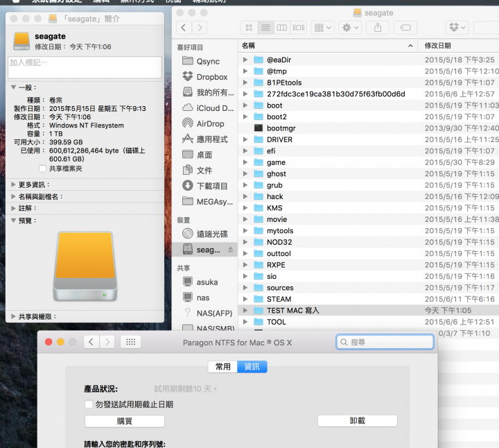
Task: Click the search (搜尋) field in Paragon
Action: point(385,342)
